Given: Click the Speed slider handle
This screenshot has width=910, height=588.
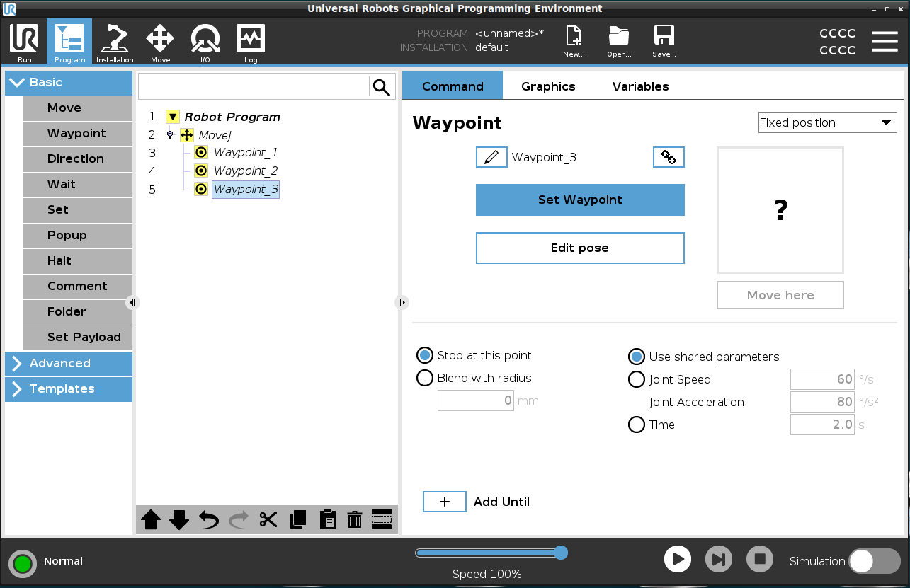Looking at the screenshot, I should [x=561, y=553].
